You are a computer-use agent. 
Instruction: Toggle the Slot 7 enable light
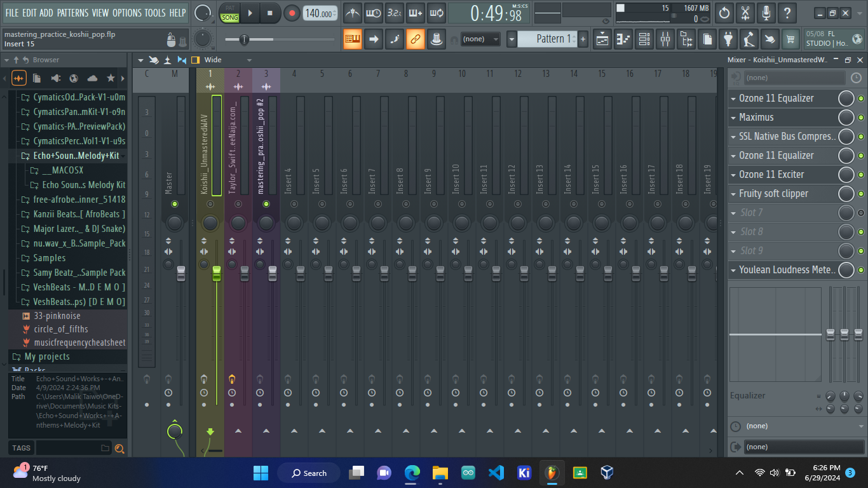861,213
